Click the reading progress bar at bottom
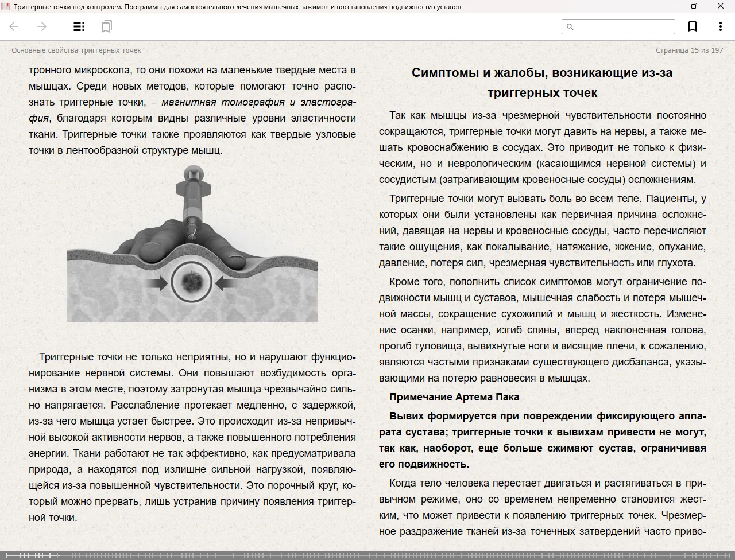This screenshot has height=560, width=735. click(367, 555)
